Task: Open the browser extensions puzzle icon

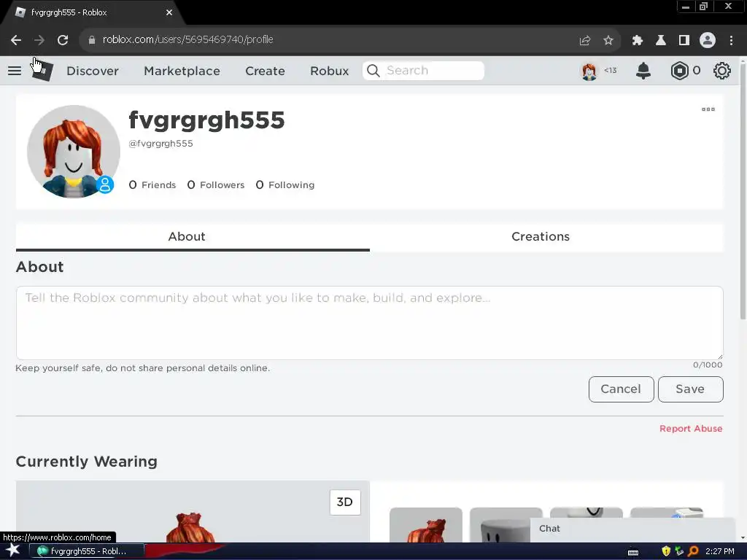Action: click(x=637, y=41)
